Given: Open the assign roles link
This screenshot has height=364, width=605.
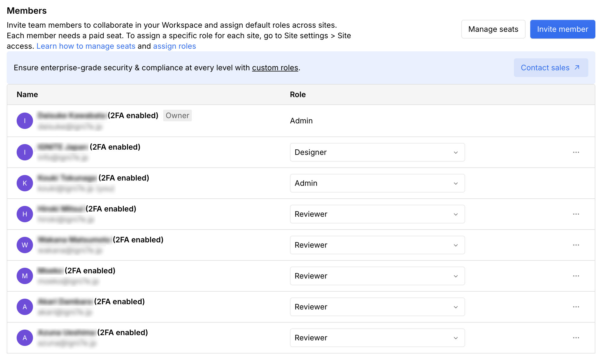Looking at the screenshot, I should point(174,46).
